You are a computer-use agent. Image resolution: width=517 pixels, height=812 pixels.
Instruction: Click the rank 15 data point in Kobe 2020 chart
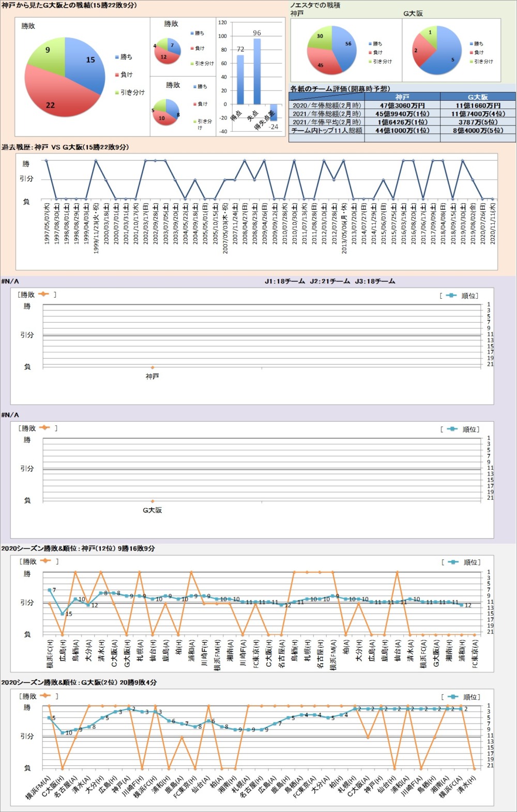click(x=63, y=614)
